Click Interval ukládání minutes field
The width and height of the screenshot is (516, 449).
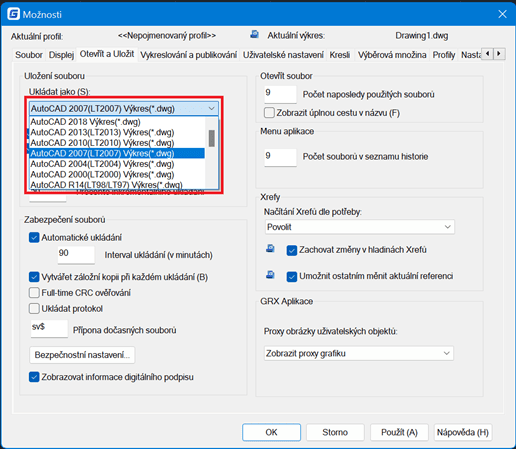76,255
